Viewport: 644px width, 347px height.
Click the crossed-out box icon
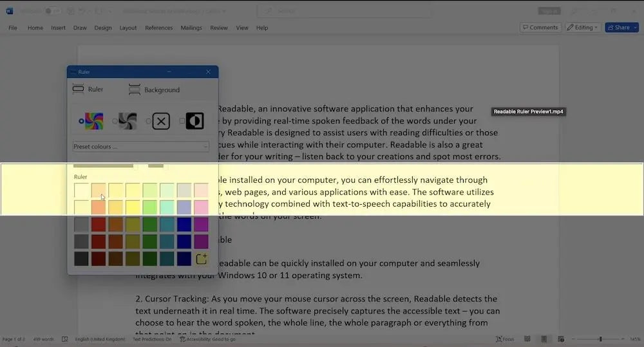(x=161, y=121)
